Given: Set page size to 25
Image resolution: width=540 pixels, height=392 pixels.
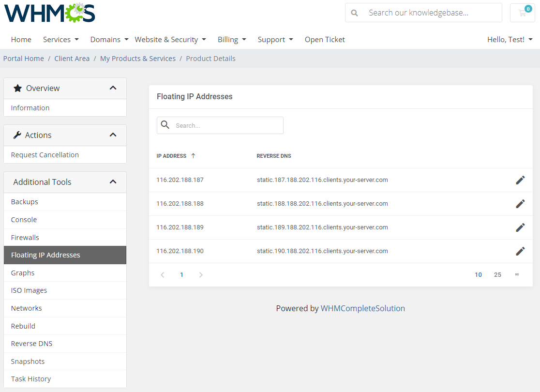Looking at the screenshot, I should [497, 274].
